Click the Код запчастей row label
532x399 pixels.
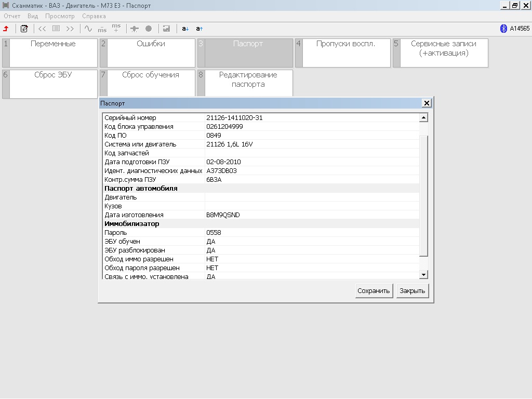[127, 153]
